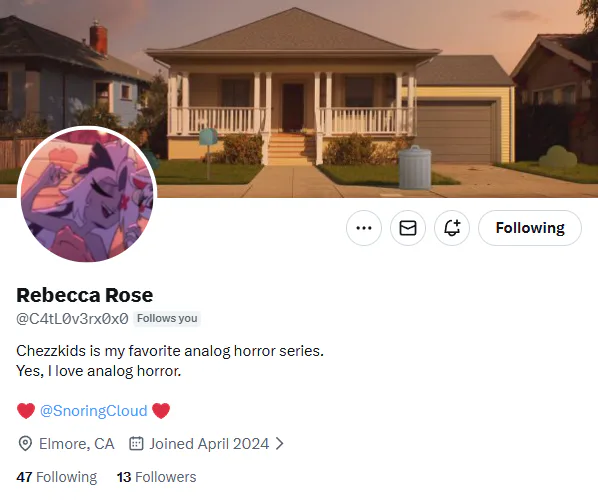Click the location pin icon
The image size is (598, 500).
tap(25, 444)
